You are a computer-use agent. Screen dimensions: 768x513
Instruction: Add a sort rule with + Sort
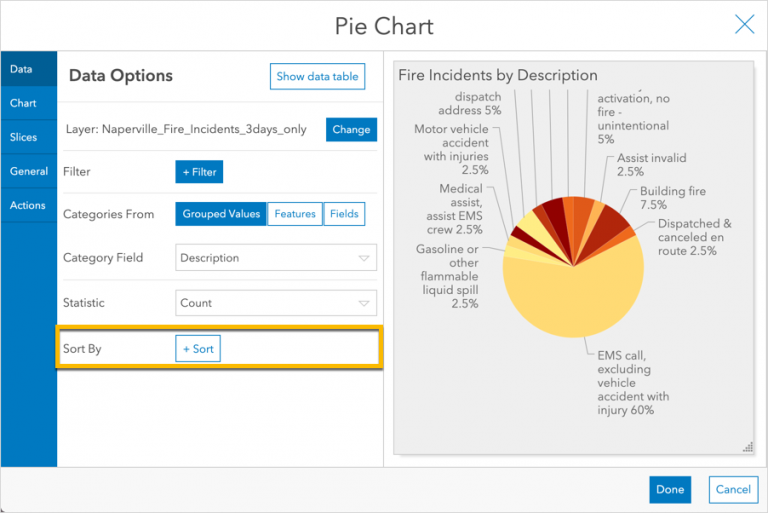198,349
